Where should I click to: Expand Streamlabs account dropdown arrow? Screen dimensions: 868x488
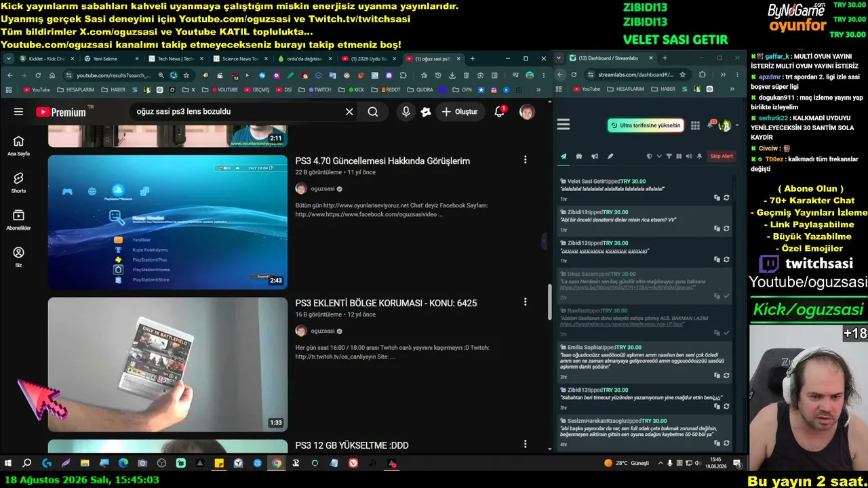[737, 125]
